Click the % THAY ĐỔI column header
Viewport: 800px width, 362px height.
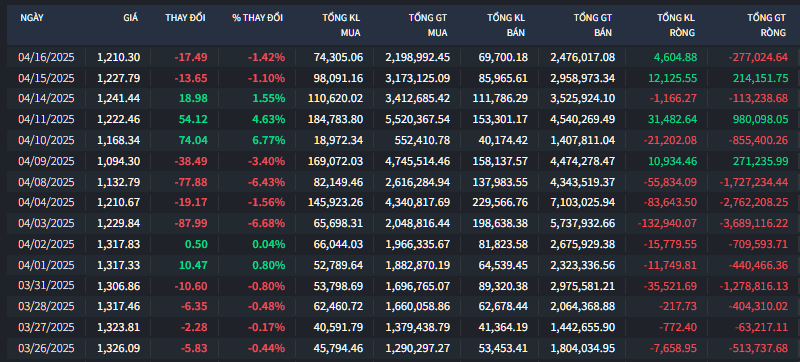tap(258, 18)
